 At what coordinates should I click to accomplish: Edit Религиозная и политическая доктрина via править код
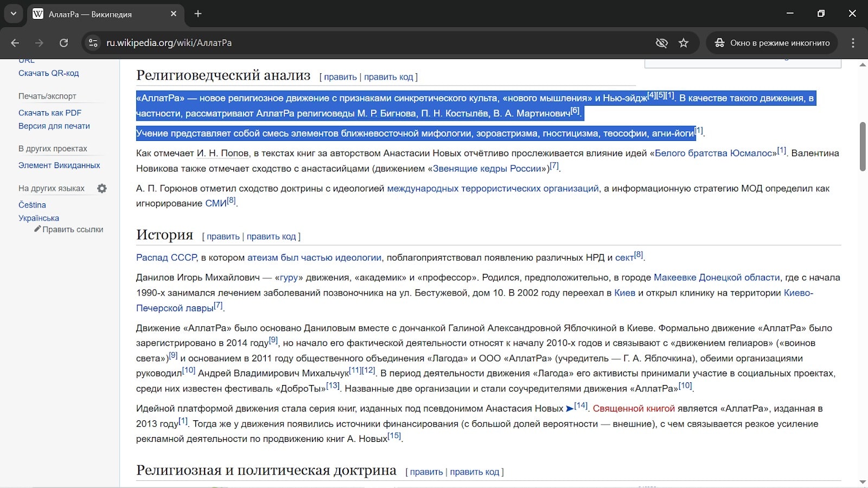(x=475, y=472)
